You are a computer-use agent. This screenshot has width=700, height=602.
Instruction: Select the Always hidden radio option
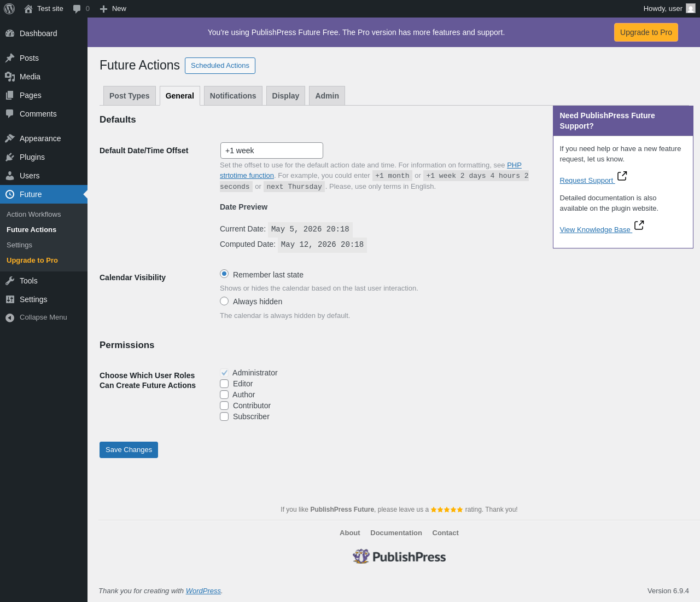224,301
